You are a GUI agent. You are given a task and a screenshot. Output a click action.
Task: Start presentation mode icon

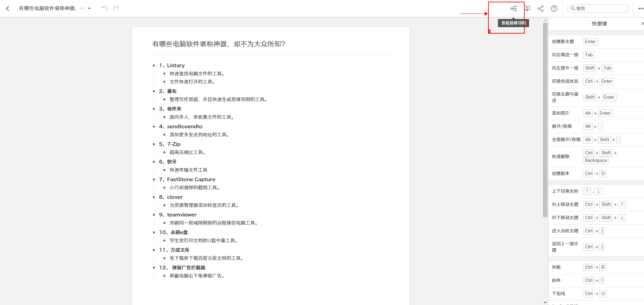527,8
